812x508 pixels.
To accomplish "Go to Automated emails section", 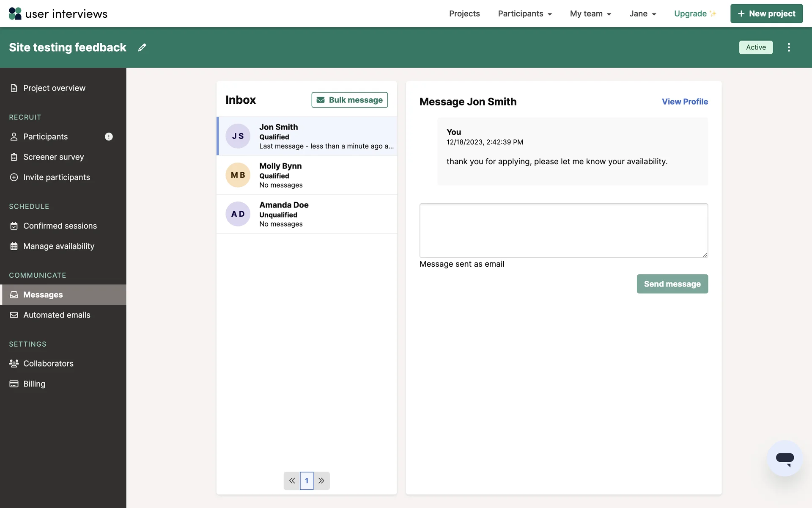I will coord(57,315).
